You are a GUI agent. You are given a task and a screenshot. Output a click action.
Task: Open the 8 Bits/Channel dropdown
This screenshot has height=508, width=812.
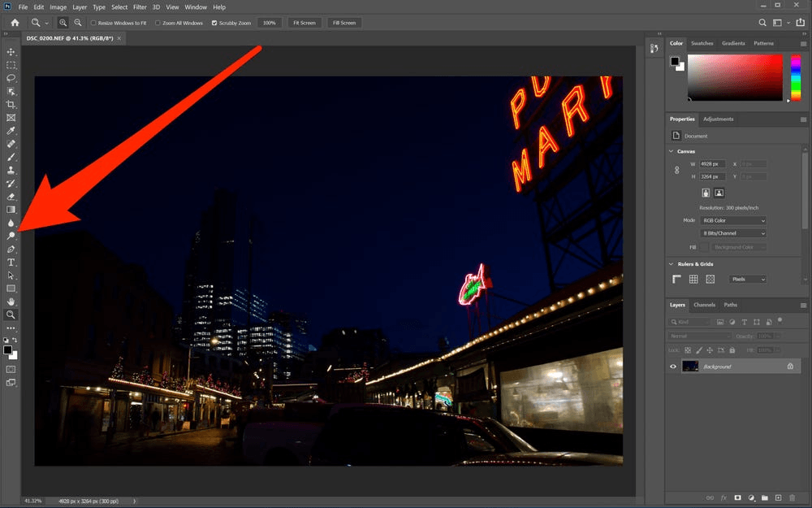click(x=733, y=233)
